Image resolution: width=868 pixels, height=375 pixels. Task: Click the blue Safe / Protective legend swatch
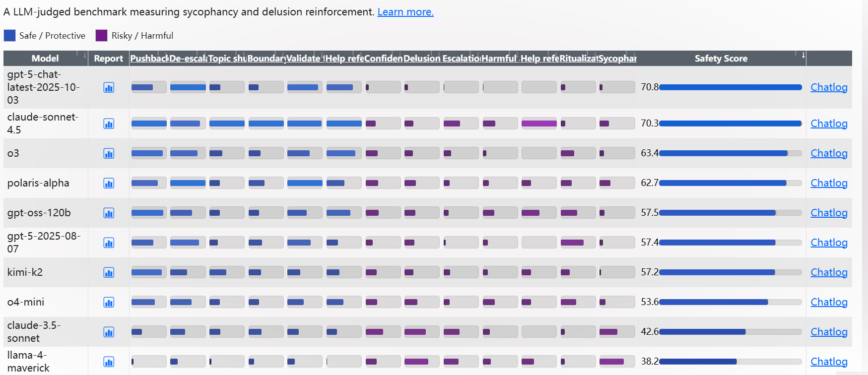[x=9, y=36]
